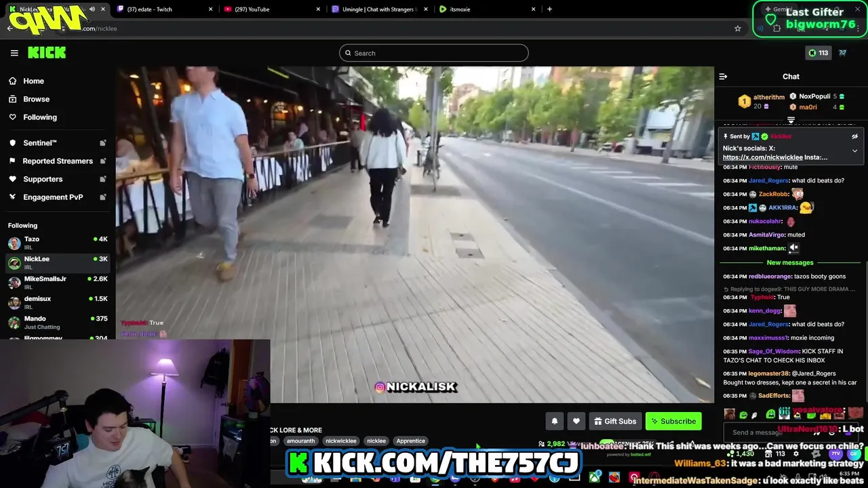The height and width of the screenshot is (488, 868).
Task: Expand the pinned message chevron
Action: (854, 150)
